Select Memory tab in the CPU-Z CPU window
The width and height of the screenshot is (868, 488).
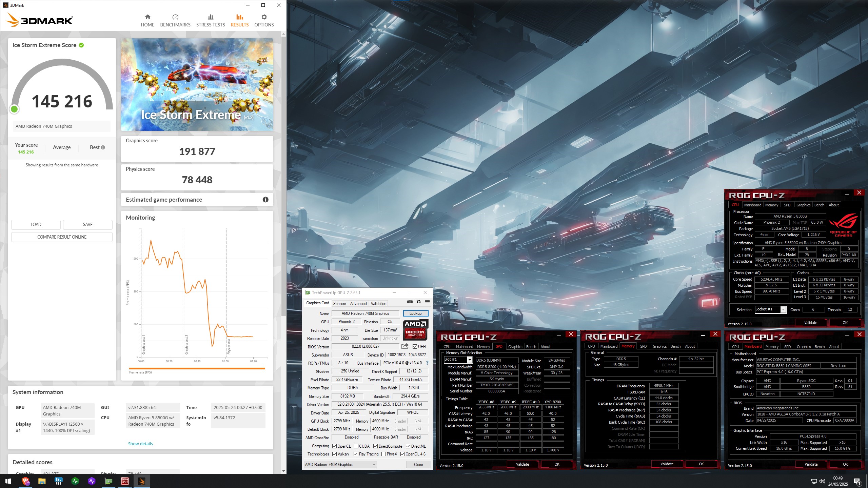(772, 205)
